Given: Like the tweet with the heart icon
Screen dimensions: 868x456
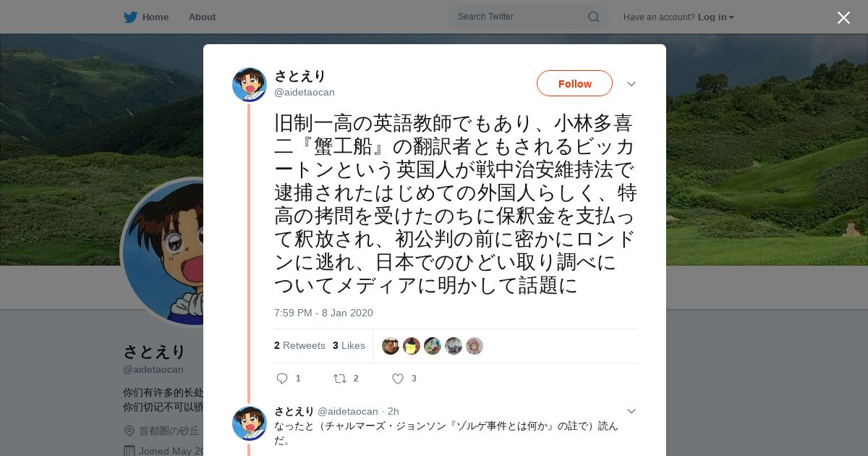Looking at the screenshot, I should (x=397, y=378).
